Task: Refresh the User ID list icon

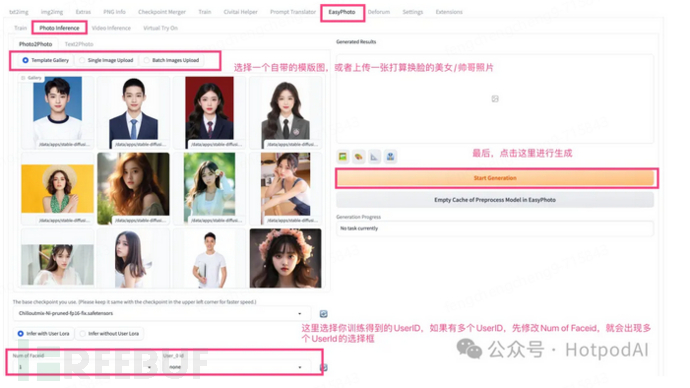Action: point(323,367)
